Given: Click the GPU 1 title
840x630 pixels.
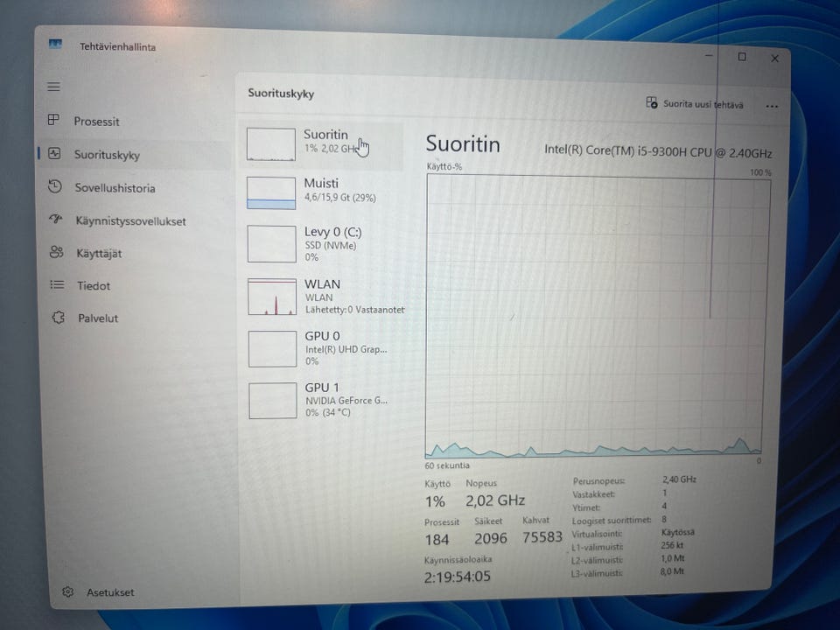Looking at the screenshot, I should tap(322, 388).
